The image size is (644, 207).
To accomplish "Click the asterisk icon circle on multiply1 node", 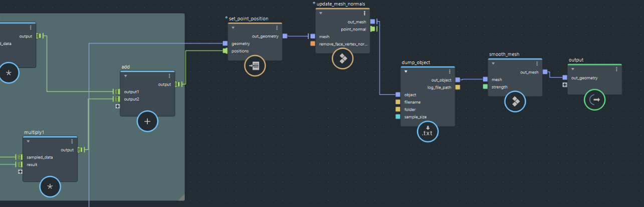I will point(50,187).
